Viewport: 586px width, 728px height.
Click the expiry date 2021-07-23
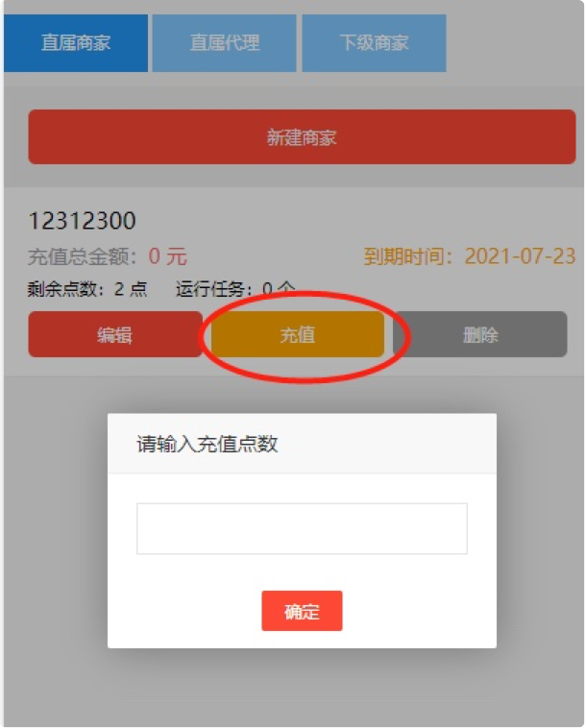(x=520, y=256)
